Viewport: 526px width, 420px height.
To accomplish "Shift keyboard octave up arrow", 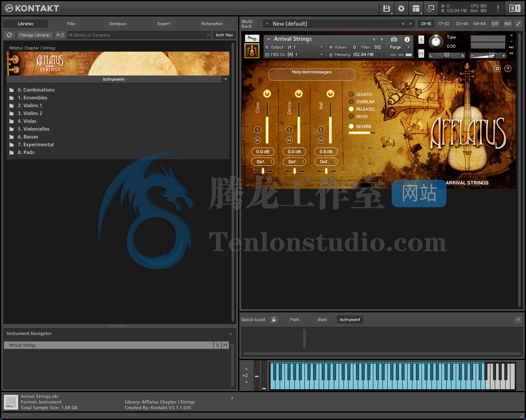I will coord(246,369).
